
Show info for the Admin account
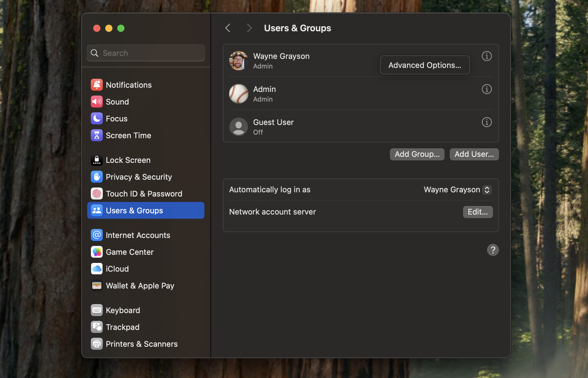point(486,89)
